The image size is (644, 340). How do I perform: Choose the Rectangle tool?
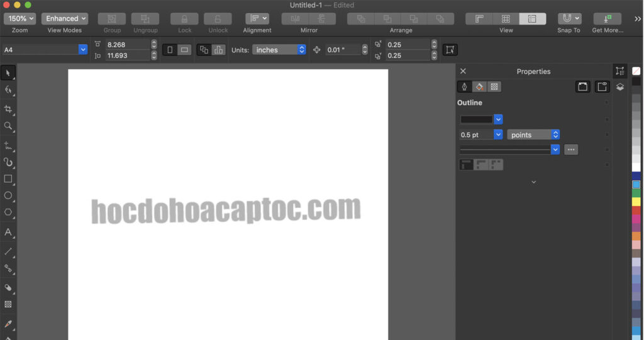pos(8,178)
